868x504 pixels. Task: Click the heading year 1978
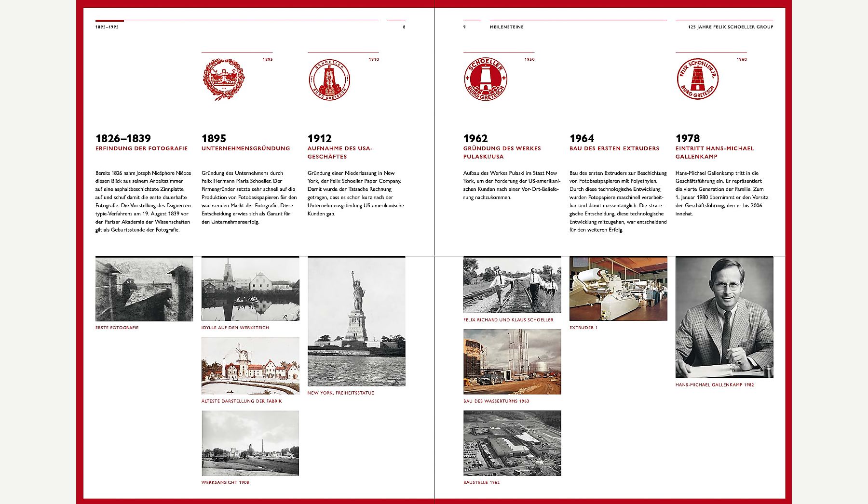(688, 138)
